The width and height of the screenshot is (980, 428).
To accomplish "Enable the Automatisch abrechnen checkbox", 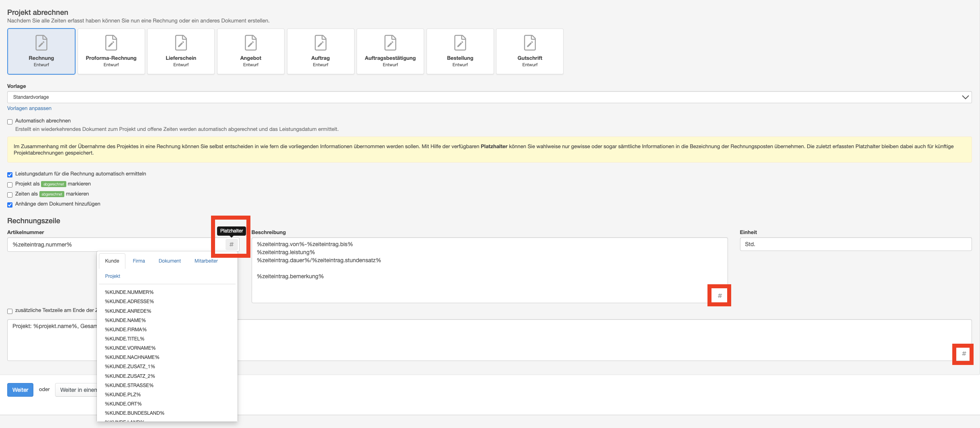I will (10, 122).
